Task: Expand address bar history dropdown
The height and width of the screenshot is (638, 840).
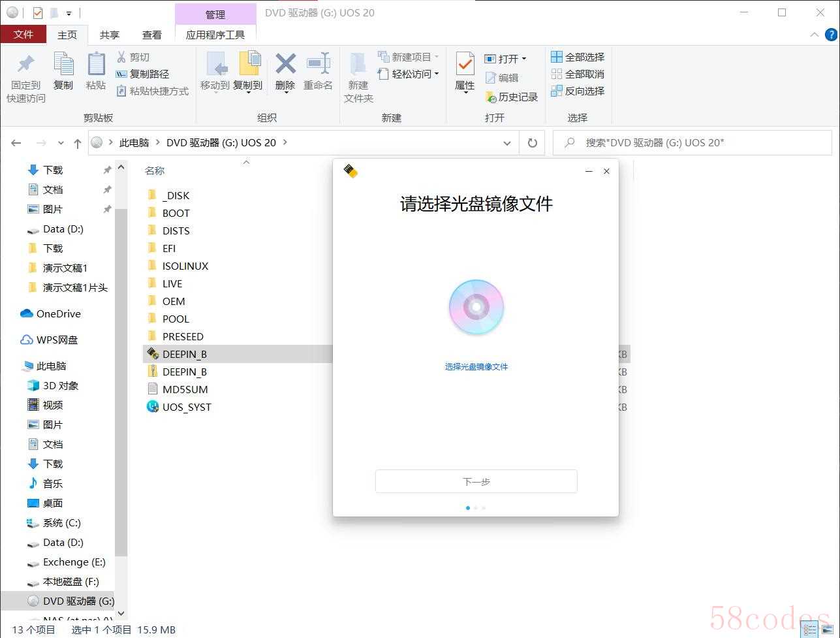Action: click(507, 142)
